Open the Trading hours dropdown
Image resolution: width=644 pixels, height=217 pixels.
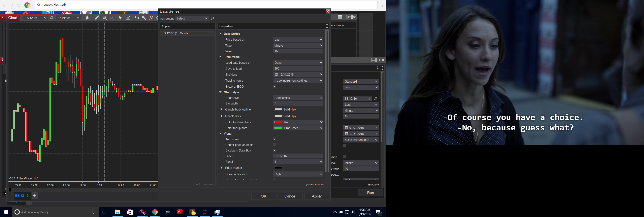pos(298,80)
